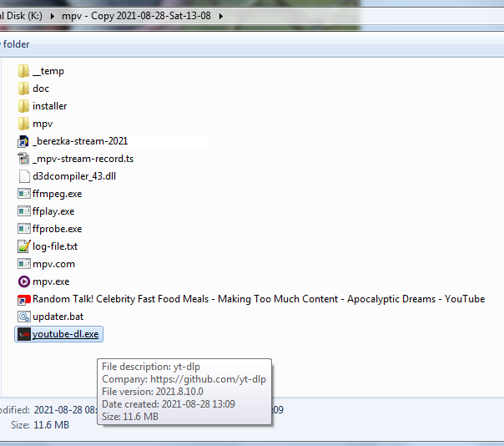
Task: Click the ffmpeg.exe program icon
Action: [x=24, y=194]
